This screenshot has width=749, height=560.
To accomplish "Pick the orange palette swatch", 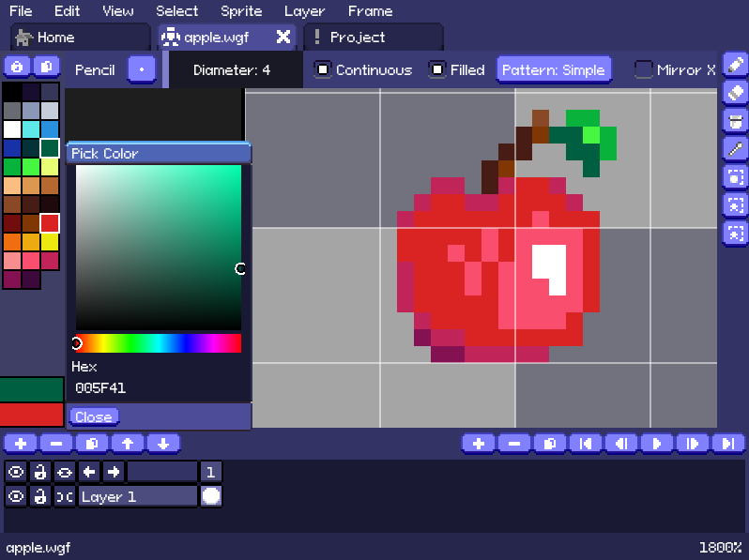I will point(12,242).
